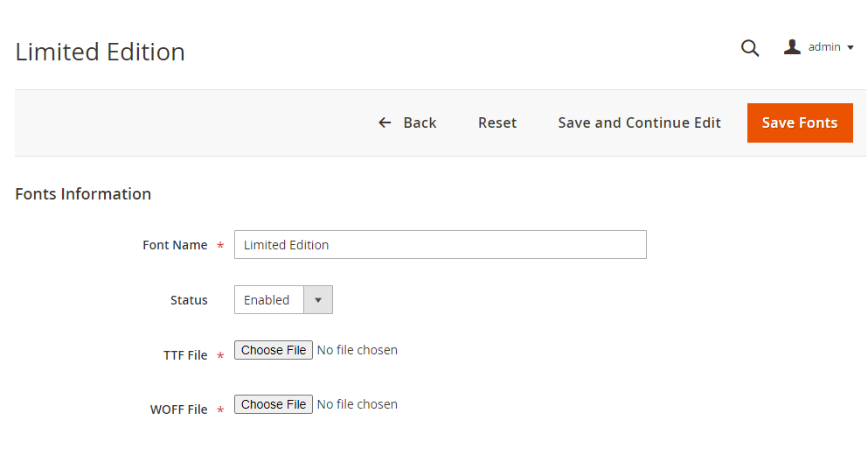Click the admin username text
The image size is (868, 469).
824,47
